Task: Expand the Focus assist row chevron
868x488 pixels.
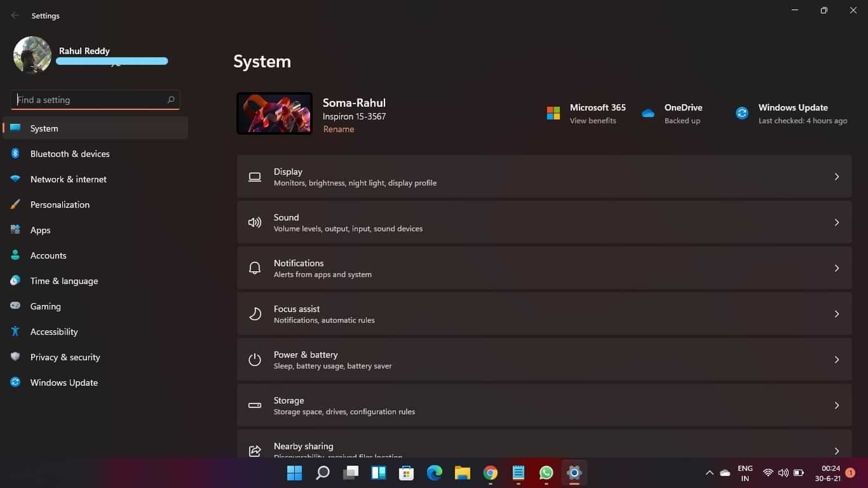Action: (837, 314)
